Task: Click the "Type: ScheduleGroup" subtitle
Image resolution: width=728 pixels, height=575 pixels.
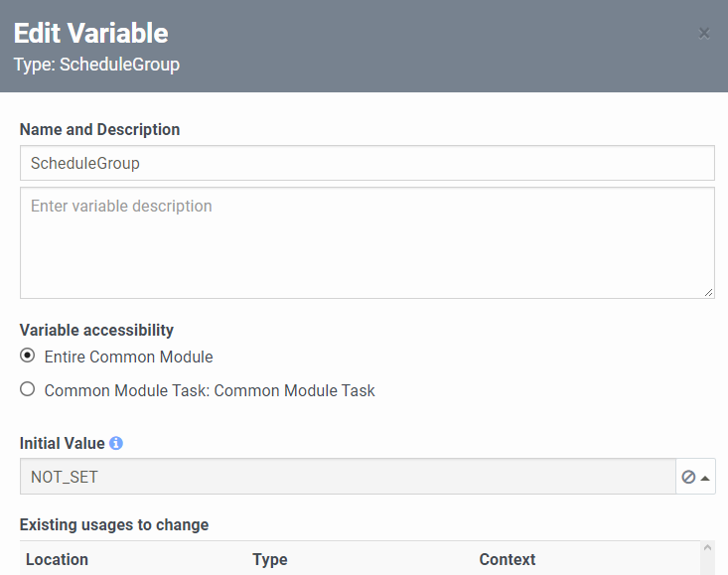Action: 96,65
